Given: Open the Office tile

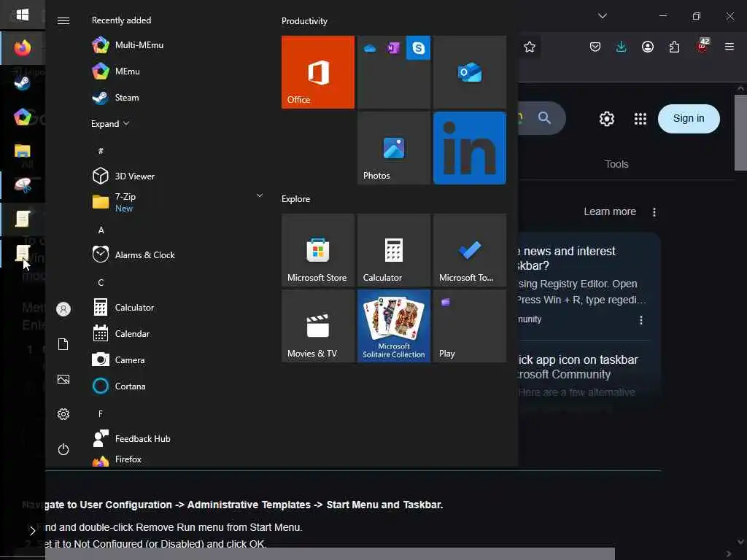Looking at the screenshot, I should [x=318, y=72].
